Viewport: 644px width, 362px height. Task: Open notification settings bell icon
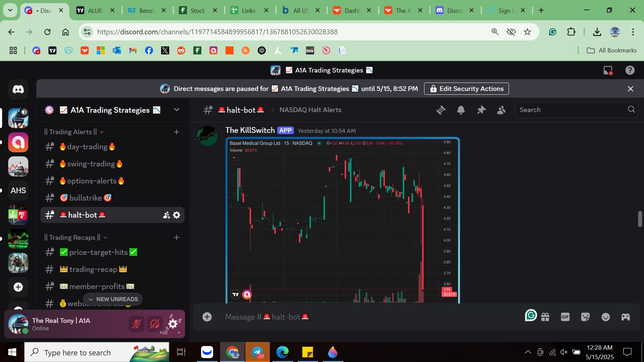click(x=461, y=110)
